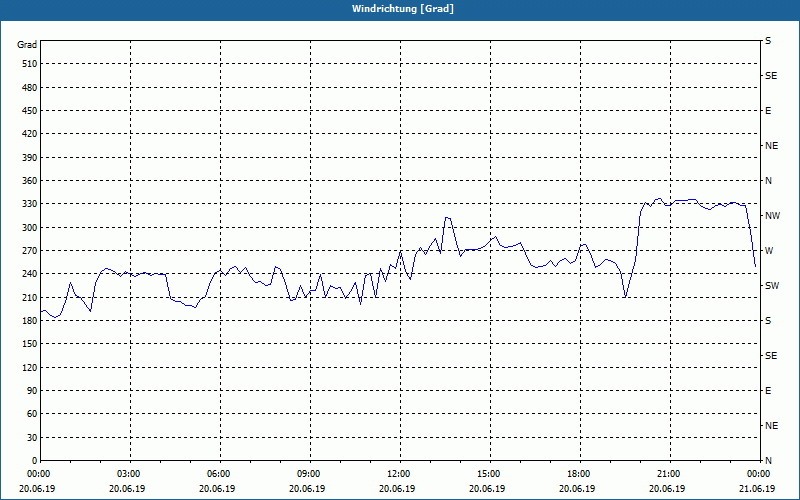800x500 pixels.
Task: Click the S compass label at 180 gridline
Action: [768, 321]
